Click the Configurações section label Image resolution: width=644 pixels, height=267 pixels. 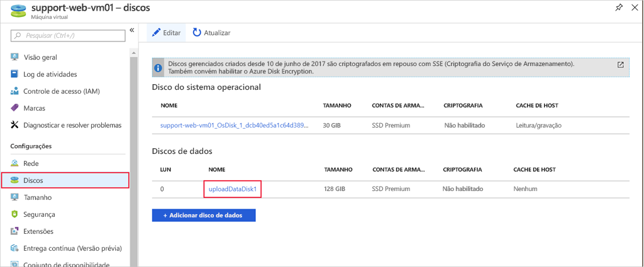click(x=31, y=146)
